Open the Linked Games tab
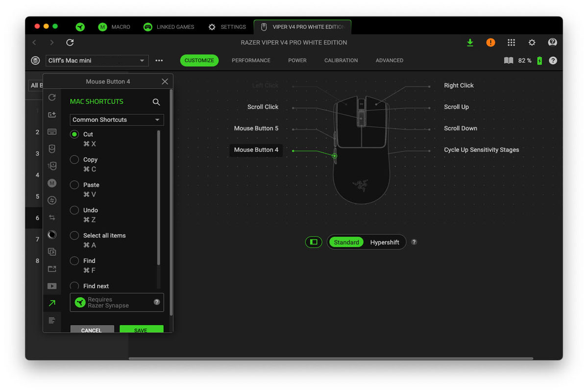This screenshot has height=392, width=588. (x=169, y=27)
